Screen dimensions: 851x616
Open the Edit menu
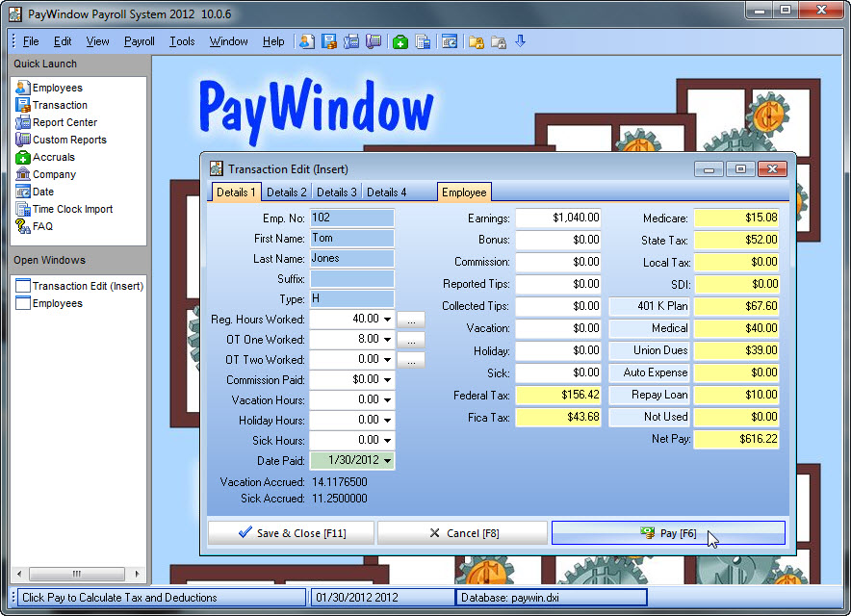tap(63, 41)
